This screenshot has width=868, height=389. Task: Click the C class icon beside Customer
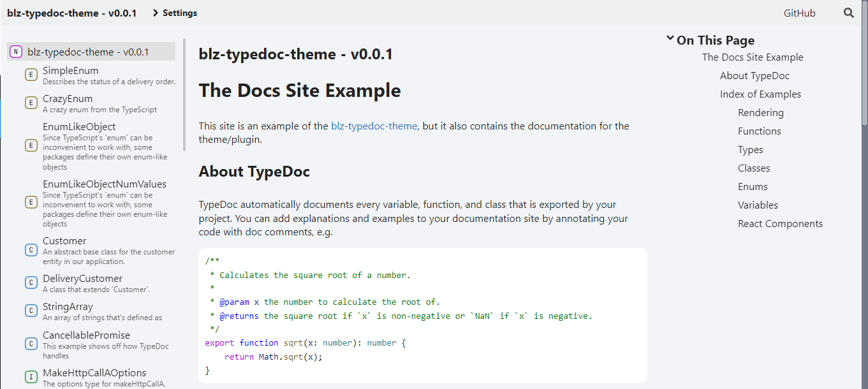coord(31,250)
